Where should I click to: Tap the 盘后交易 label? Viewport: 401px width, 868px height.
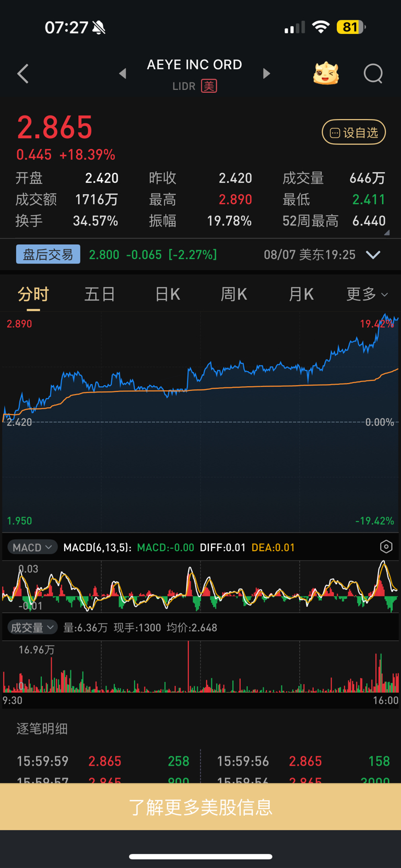(x=48, y=254)
